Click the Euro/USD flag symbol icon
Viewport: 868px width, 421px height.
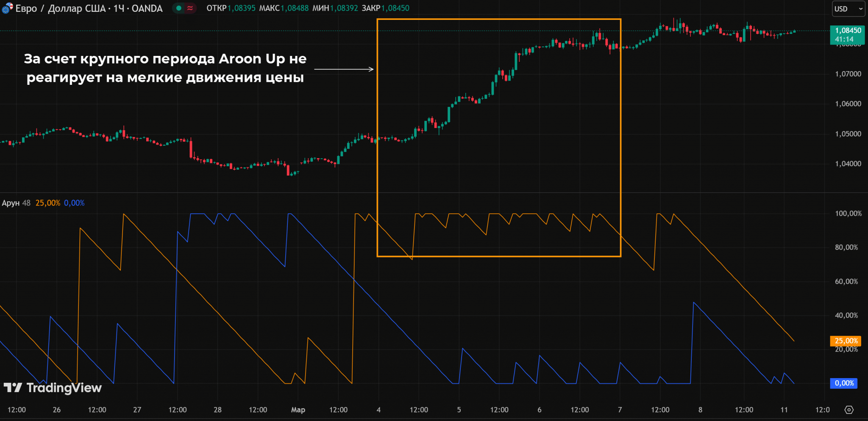pyautogui.click(x=7, y=8)
